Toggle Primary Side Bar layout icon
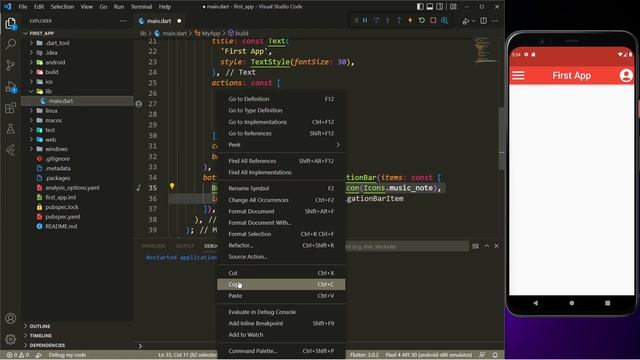Screen dimensions: 640x360 tap(420, 7)
